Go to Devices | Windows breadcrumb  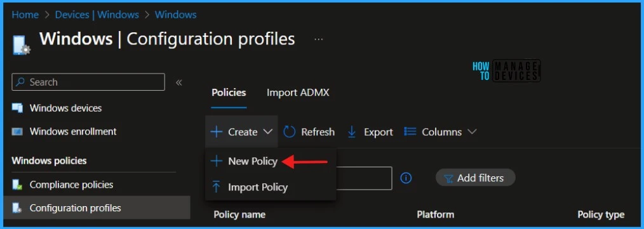97,15
